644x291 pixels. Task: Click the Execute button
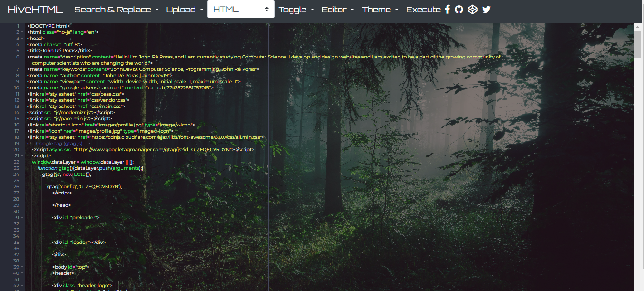pos(423,10)
